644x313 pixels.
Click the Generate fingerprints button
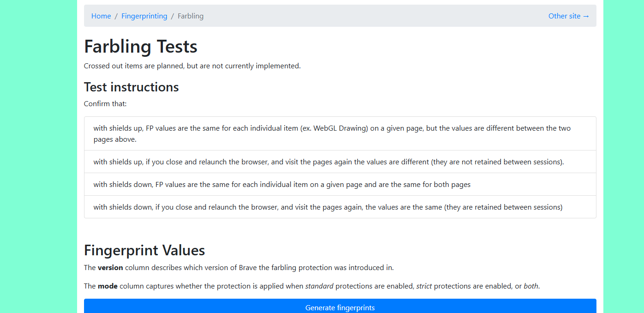pos(340,306)
